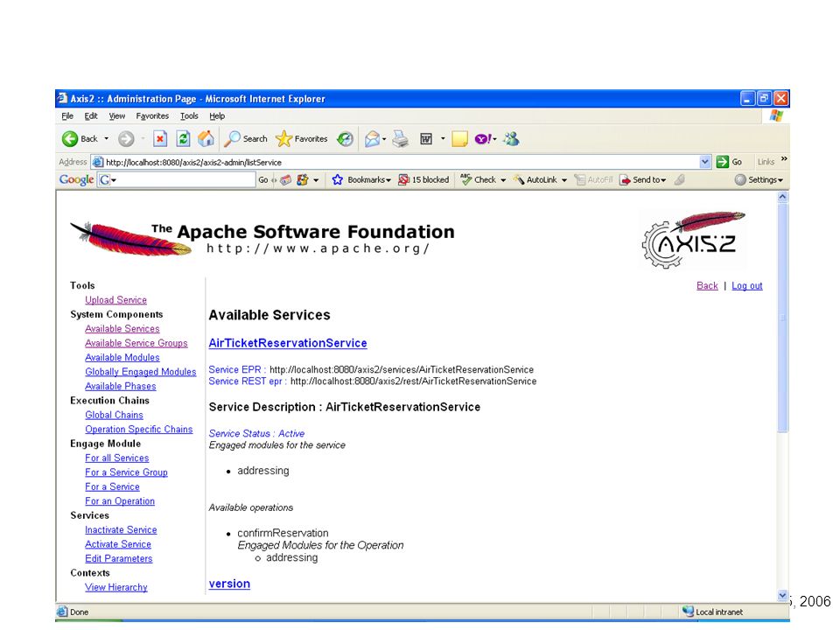Open AirTicketReservationService link

click(288, 343)
